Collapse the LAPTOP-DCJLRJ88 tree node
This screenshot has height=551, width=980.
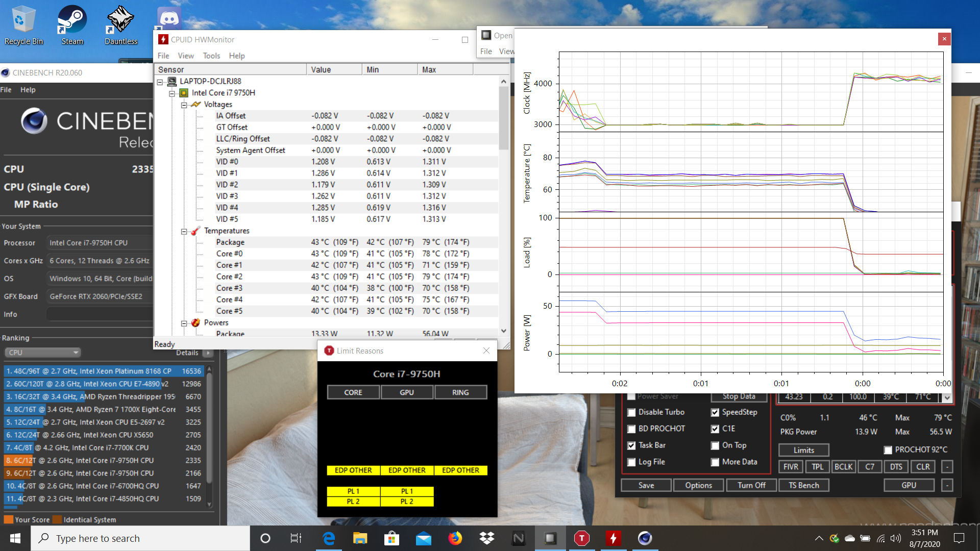pos(160,82)
